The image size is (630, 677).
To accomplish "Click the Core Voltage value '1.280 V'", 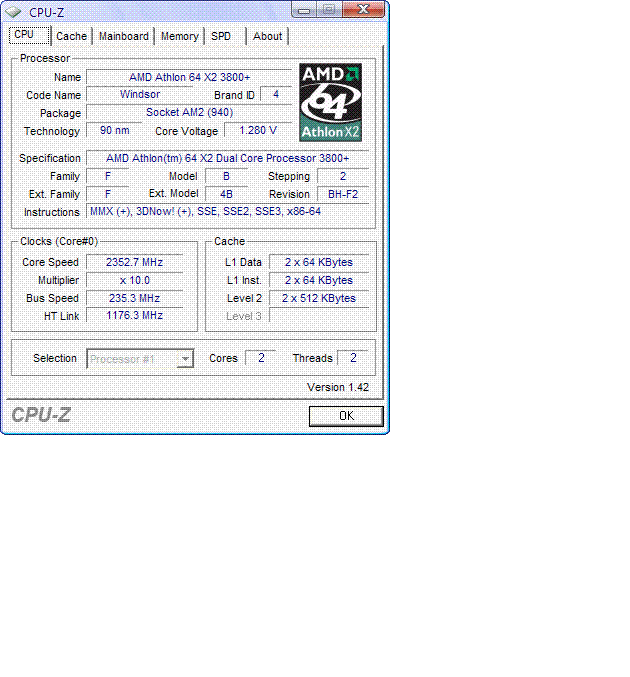I will (258, 130).
